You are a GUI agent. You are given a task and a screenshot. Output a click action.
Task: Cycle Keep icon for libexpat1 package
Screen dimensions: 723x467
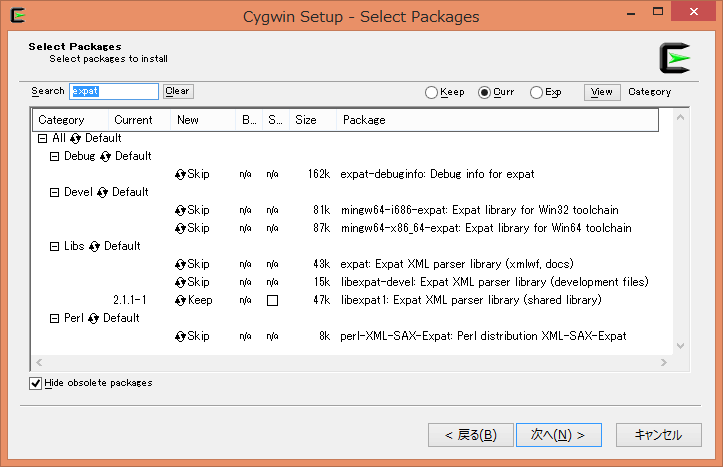coord(180,301)
